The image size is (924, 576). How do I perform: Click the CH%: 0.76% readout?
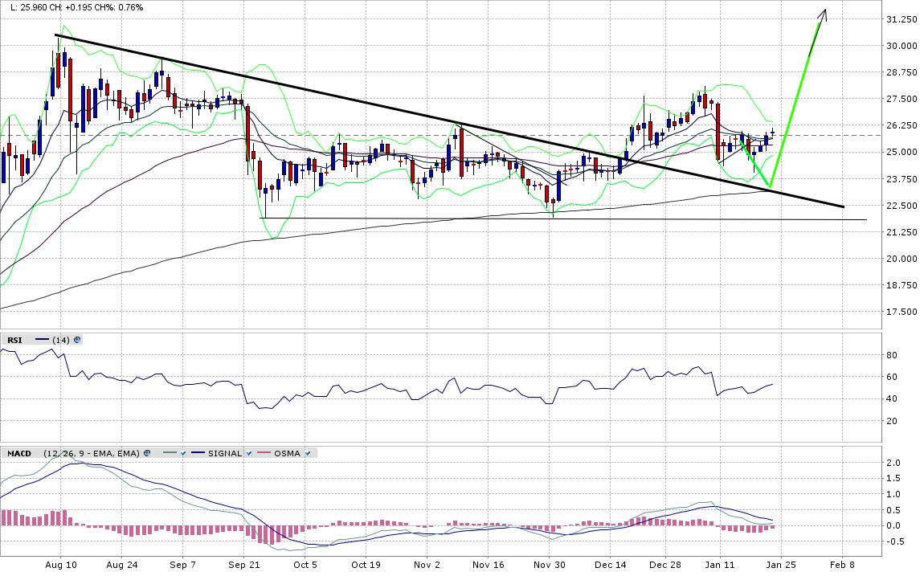pyautogui.click(x=118, y=8)
